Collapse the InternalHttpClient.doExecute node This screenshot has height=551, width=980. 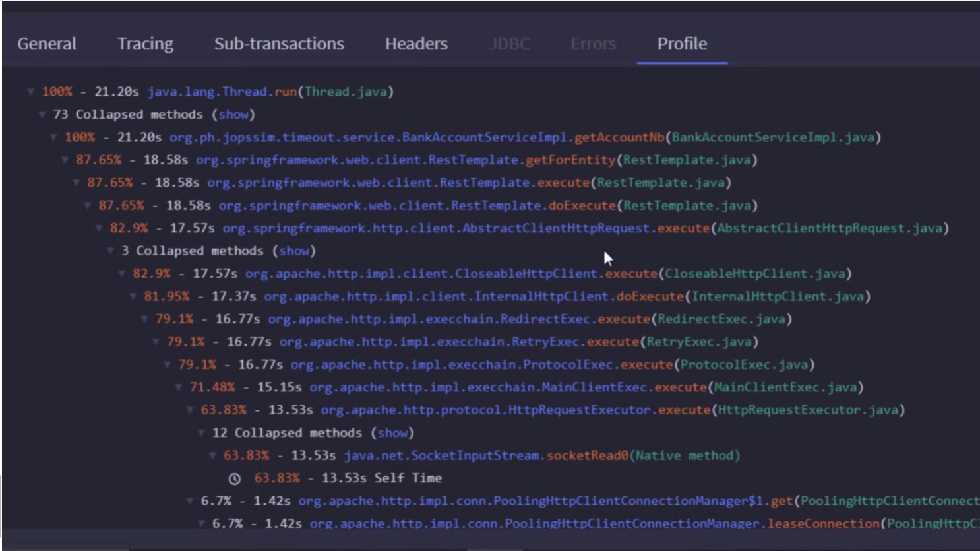pyautogui.click(x=133, y=296)
